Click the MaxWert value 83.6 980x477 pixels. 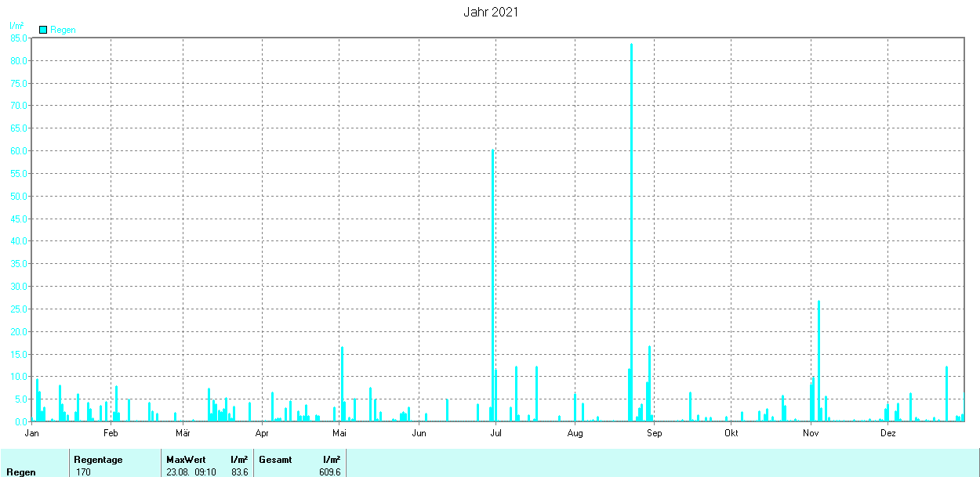pyautogui.click(x=240, y=472)
